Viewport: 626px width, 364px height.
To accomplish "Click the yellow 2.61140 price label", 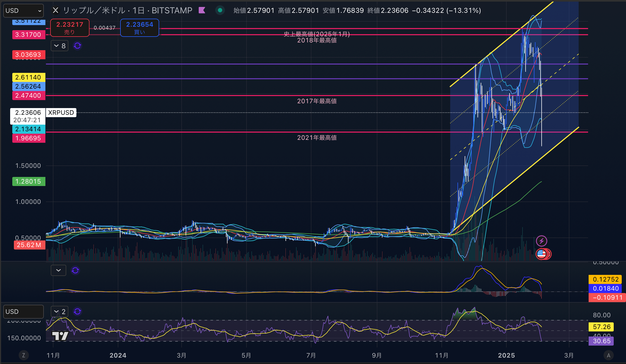I will (x=29, y=77).
